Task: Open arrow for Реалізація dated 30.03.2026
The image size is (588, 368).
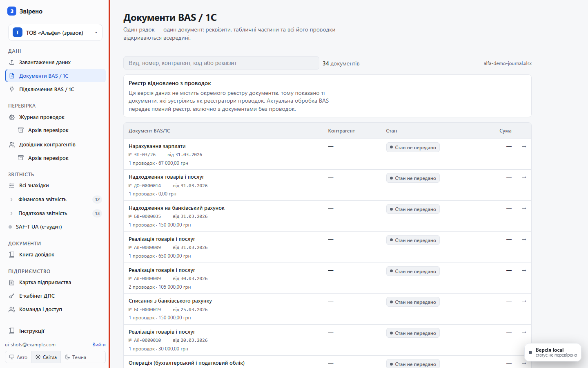Action: point(524,270)
